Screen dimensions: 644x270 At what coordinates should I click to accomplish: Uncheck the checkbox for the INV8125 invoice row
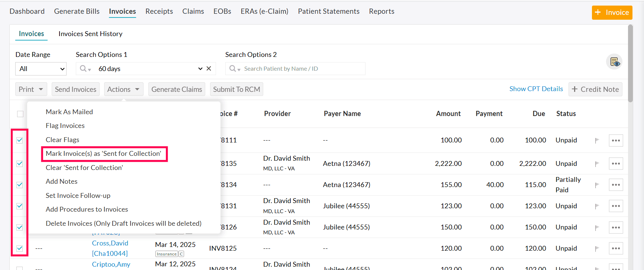(20, 248)
